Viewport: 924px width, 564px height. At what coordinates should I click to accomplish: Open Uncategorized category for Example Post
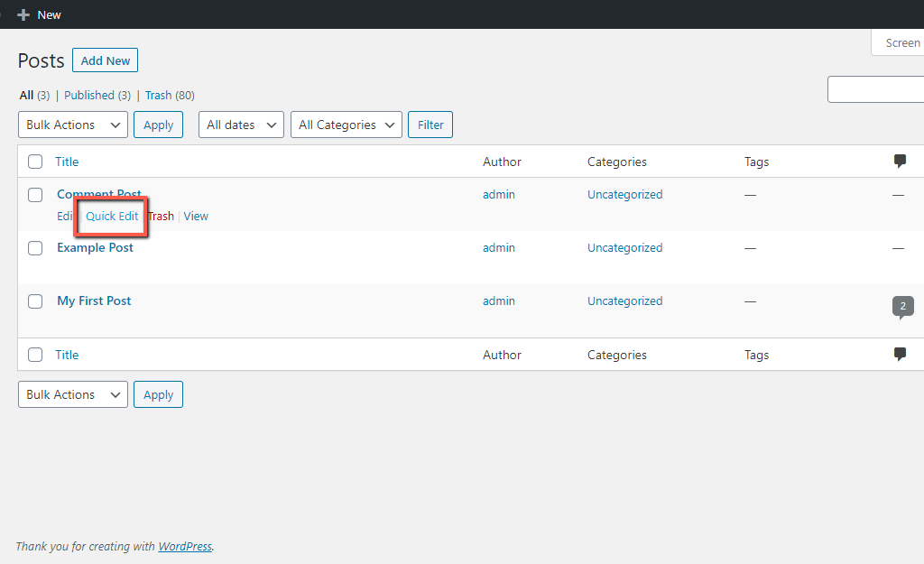(624, 247)
